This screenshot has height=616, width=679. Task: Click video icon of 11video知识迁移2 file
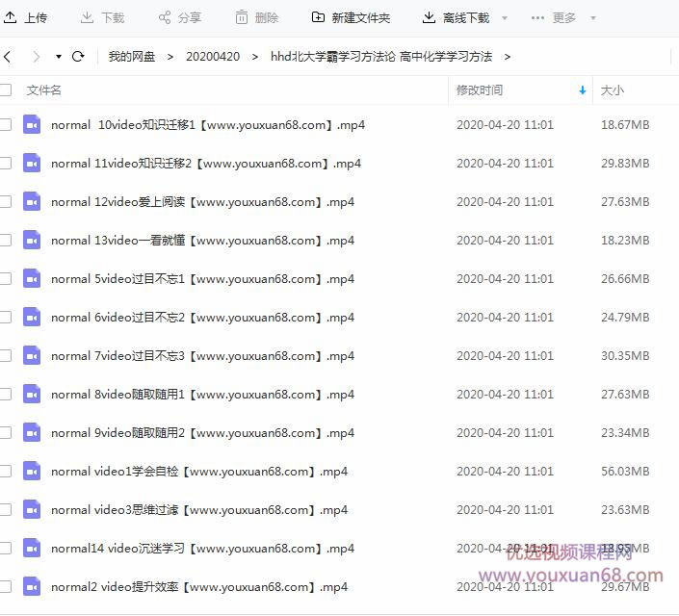[x=32, y=164]
